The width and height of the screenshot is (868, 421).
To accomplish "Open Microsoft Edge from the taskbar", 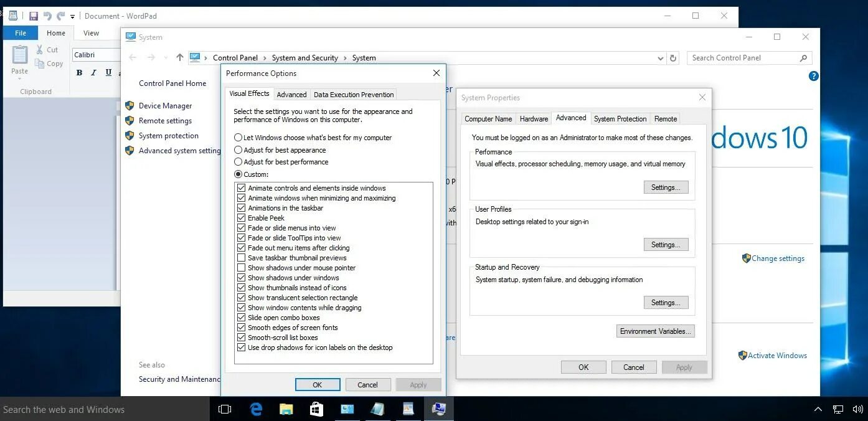I will coord(255,409).
